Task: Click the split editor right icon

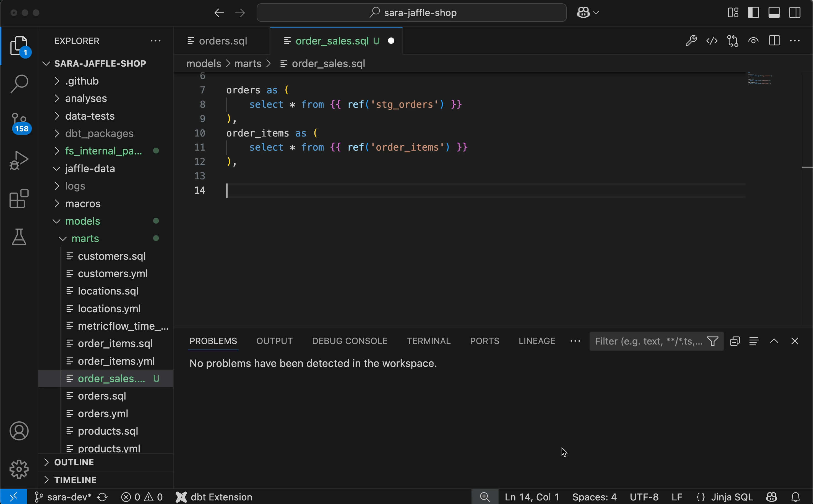Action: pos(774,41)
